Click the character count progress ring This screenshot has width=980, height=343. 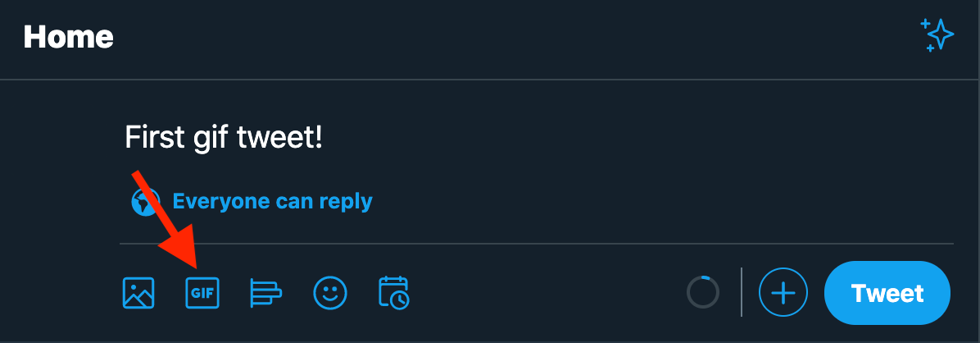point(702,292)
